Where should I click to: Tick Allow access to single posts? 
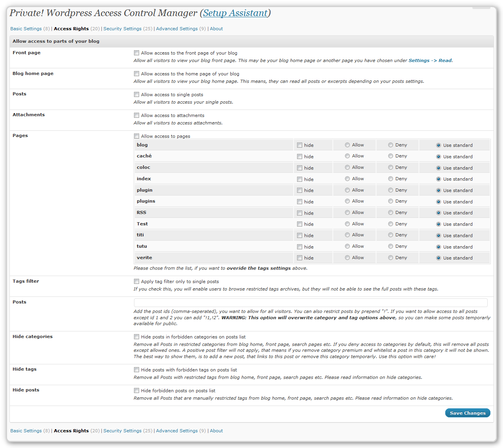point(136,94)
